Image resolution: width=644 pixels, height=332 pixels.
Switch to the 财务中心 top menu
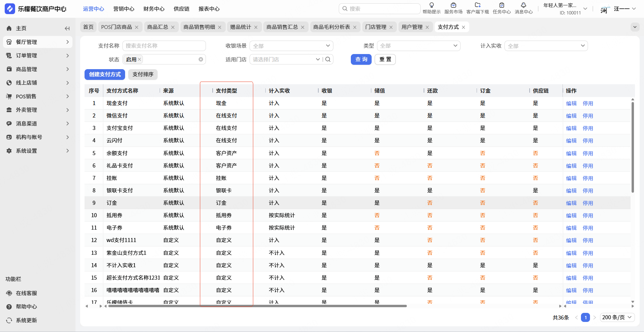[x=154, y=9]
